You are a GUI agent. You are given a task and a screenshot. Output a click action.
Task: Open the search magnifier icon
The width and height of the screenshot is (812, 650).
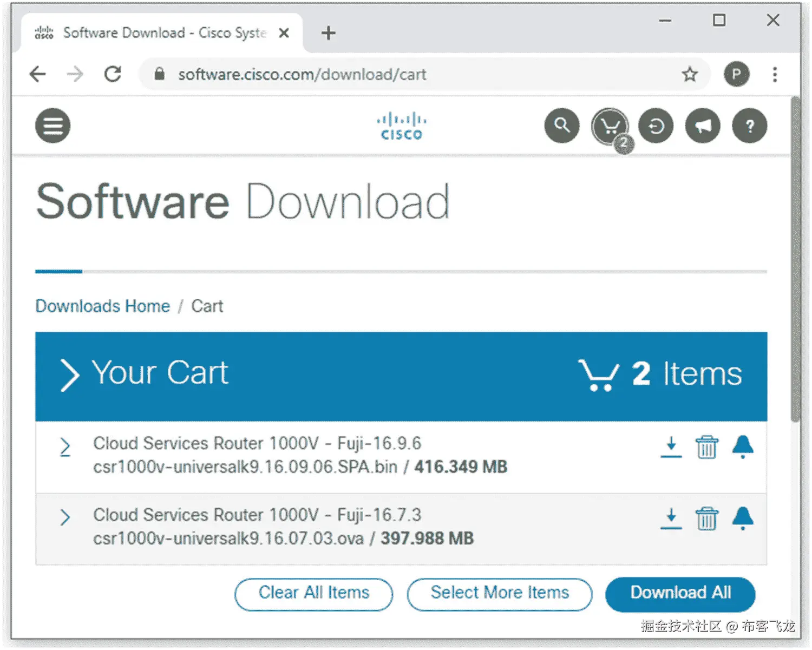(x=562, y=126)
